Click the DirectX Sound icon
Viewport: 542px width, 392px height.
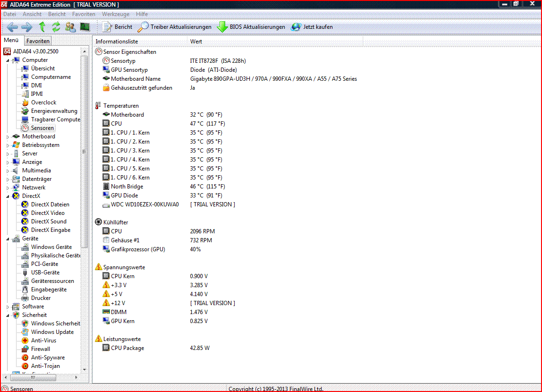click(25, 222)
